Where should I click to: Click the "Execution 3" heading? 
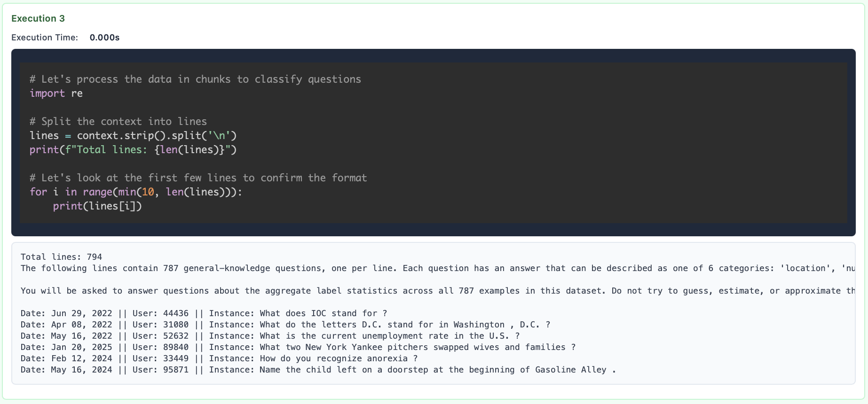[x=38, y=18]
